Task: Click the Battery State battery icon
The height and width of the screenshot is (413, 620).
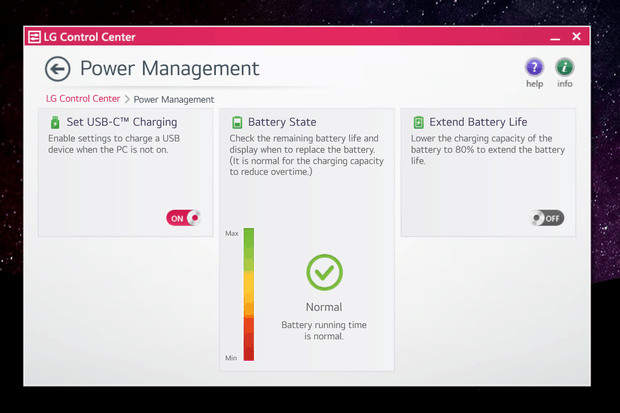Action: click(236, 123)
